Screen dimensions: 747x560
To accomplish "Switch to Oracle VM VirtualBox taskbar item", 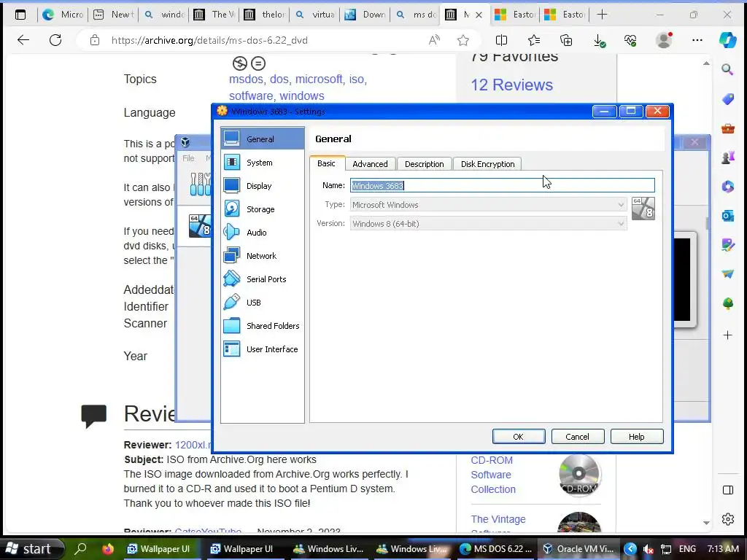I will 578,548.
